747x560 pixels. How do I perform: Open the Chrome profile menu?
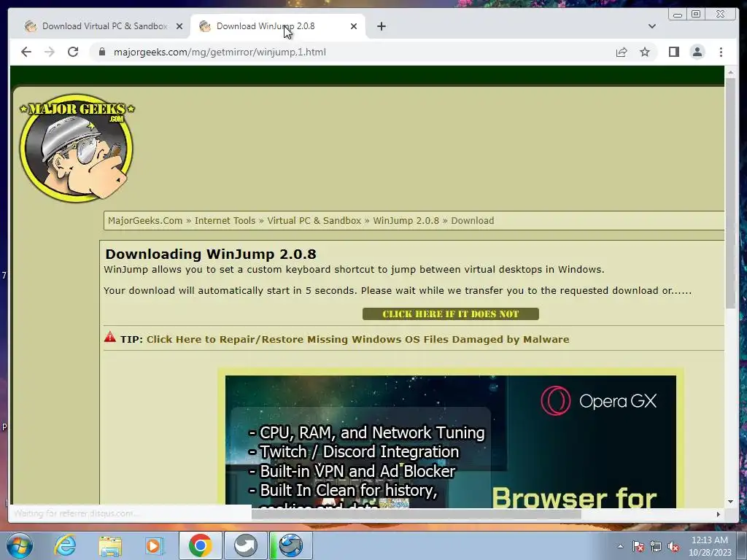(697, 52)
